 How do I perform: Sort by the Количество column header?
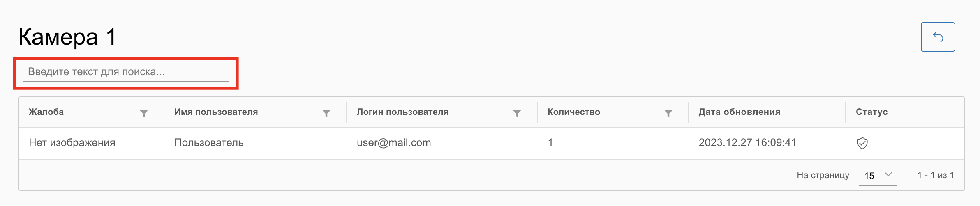(x=574, y=112)
